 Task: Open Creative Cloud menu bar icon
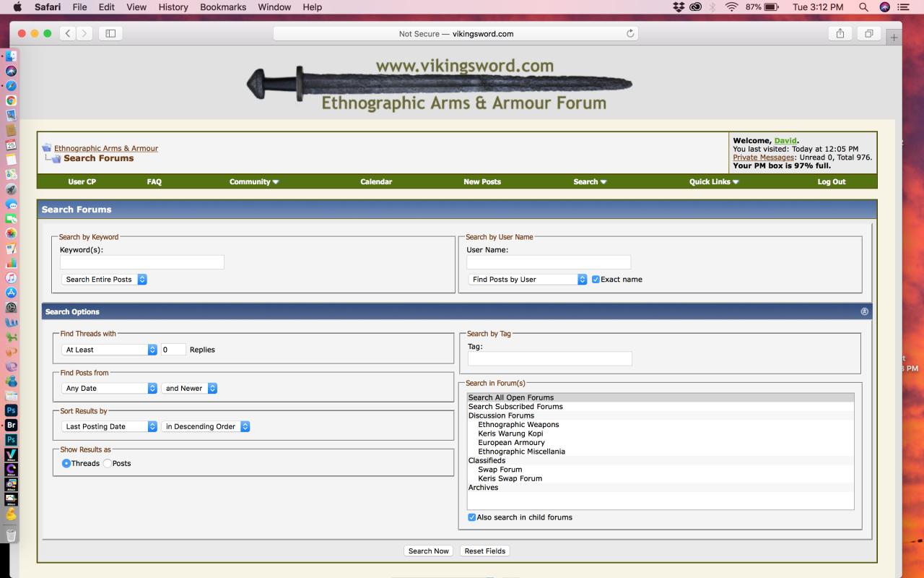(x=696, y=7)
